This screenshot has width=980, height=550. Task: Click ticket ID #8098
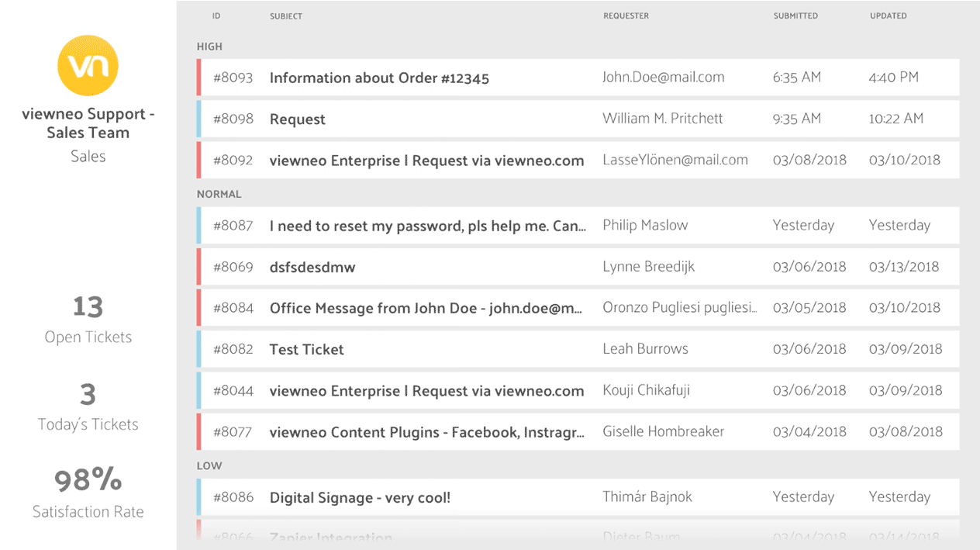(233, 119)
